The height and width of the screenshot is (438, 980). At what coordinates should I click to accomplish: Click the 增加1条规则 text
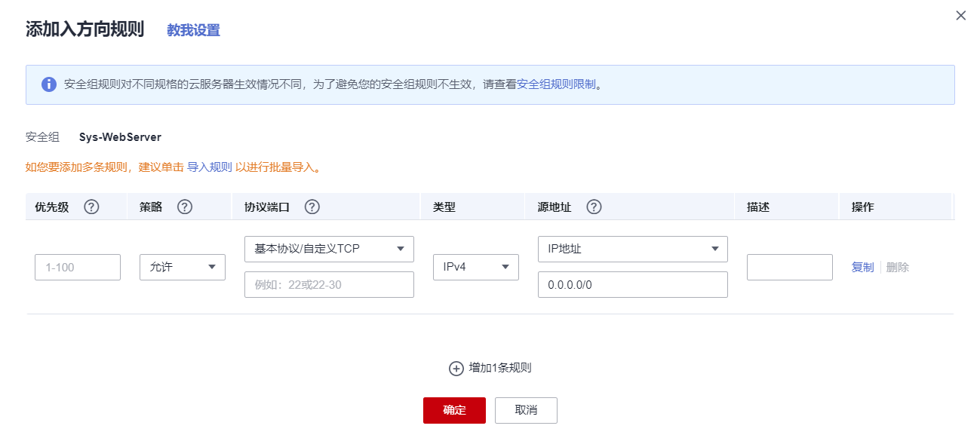(500, 368)
